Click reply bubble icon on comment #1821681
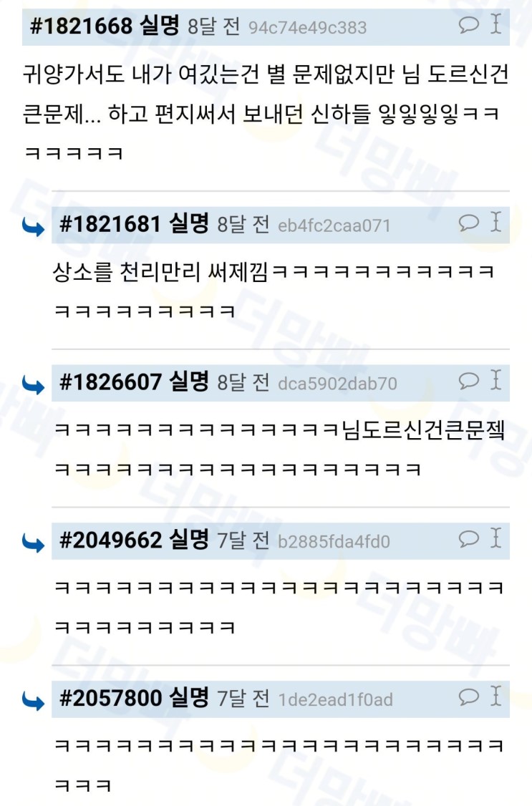The width and height of the screenshot is (532, 806). 468,222
